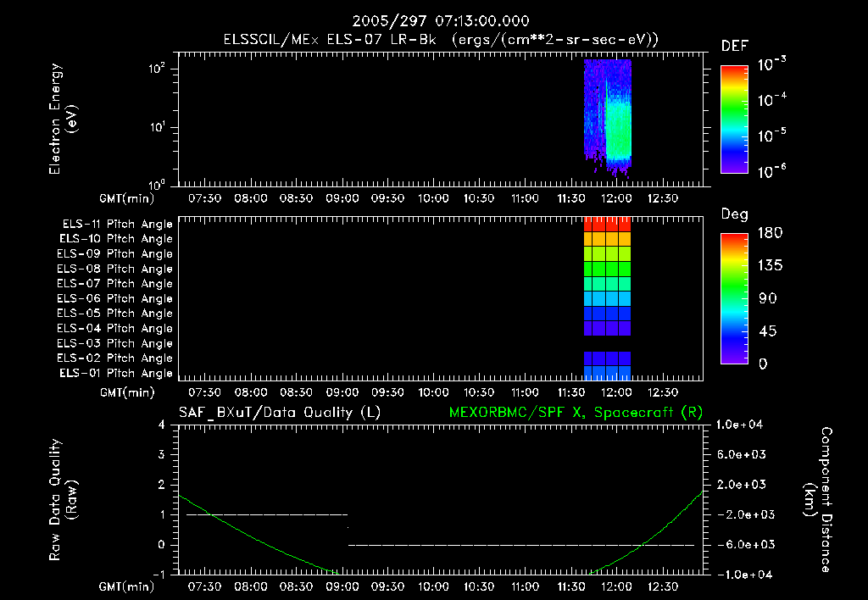Viewport: 868px width, 600px height.
Task: Click the ELS-10 Pitch Angle row label
Action: click(x=115, y=239)
